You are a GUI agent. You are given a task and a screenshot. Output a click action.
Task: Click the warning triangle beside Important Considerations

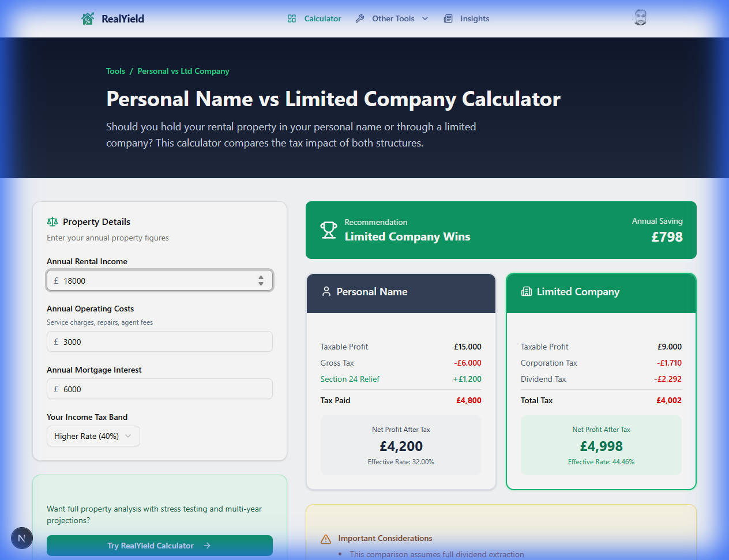tap(325, 538)
